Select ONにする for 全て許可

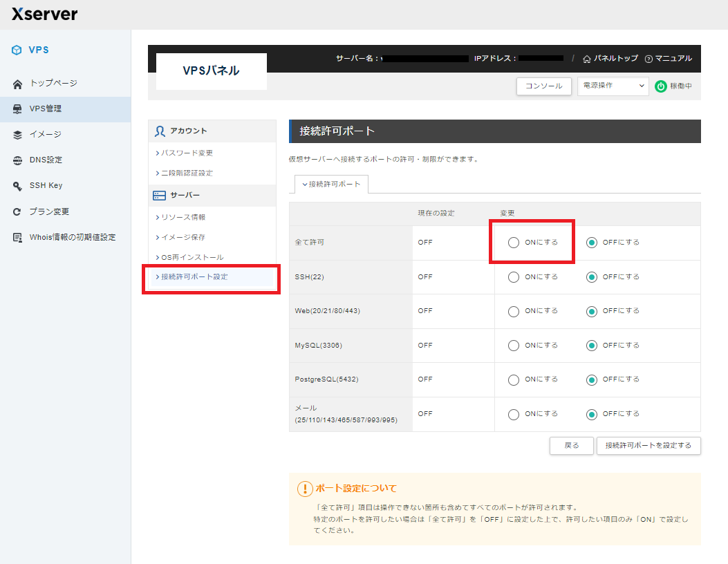coord(514,243)
